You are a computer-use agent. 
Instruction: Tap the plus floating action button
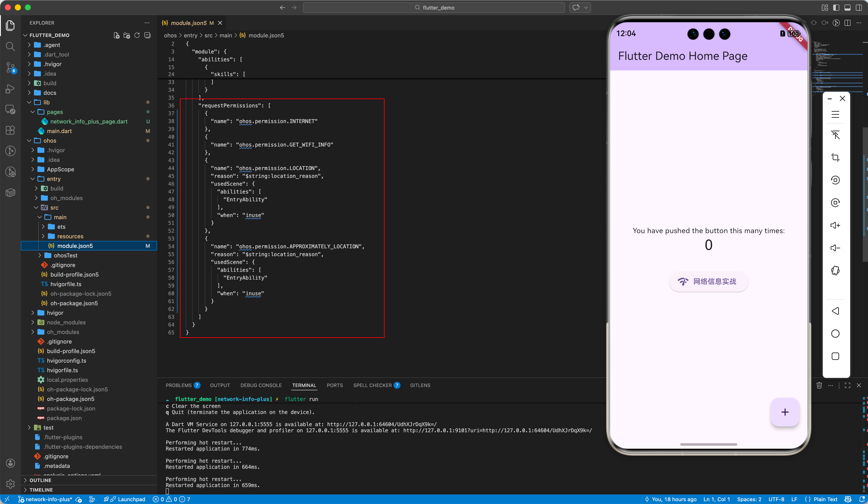click(785, 412)
